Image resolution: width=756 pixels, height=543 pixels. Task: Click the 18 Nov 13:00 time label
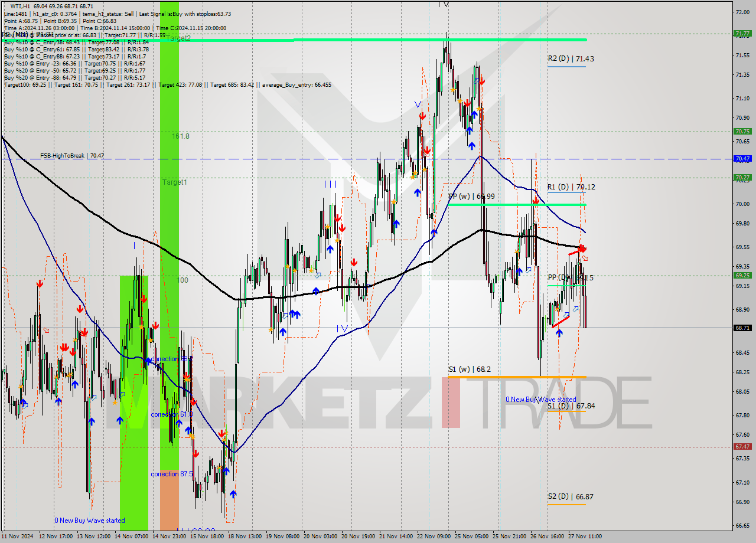click(245, 537)
